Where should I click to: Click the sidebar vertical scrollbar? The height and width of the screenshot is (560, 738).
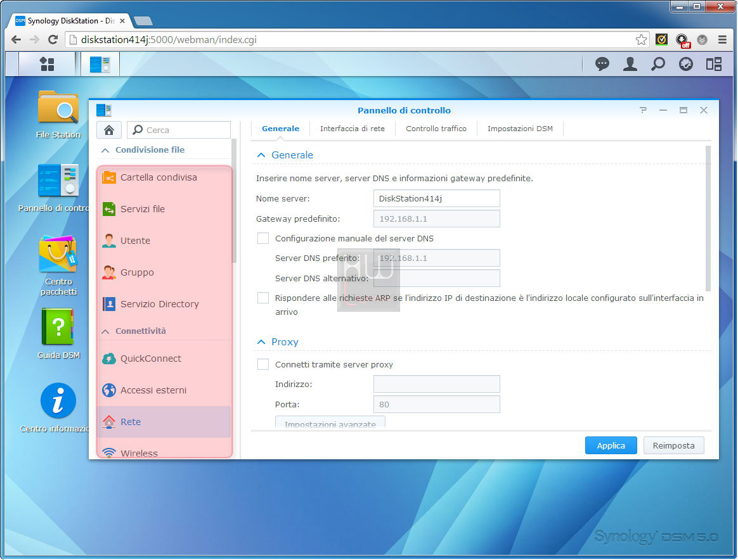[234, 201]
